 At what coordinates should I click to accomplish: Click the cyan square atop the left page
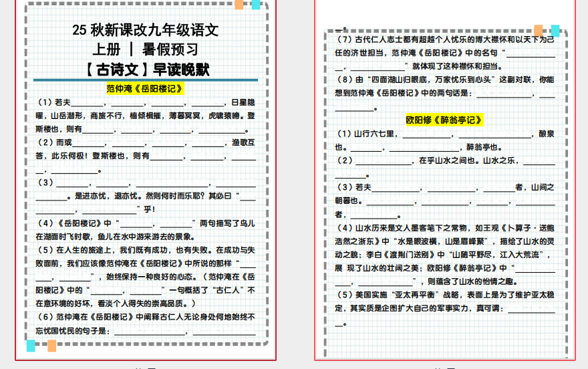click(x=255, y=5)
